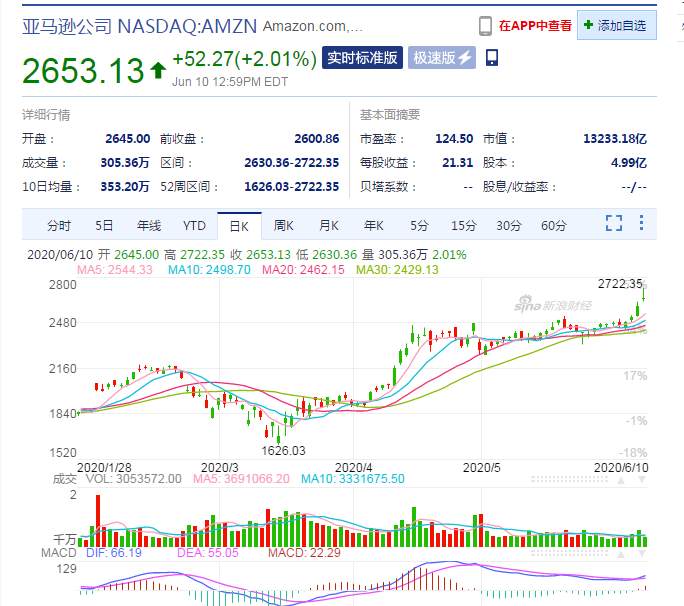The height and width of the screenshot is (606, 684).
Task: Click the green plus icon in 添加自选
Action: click(588, 25)
